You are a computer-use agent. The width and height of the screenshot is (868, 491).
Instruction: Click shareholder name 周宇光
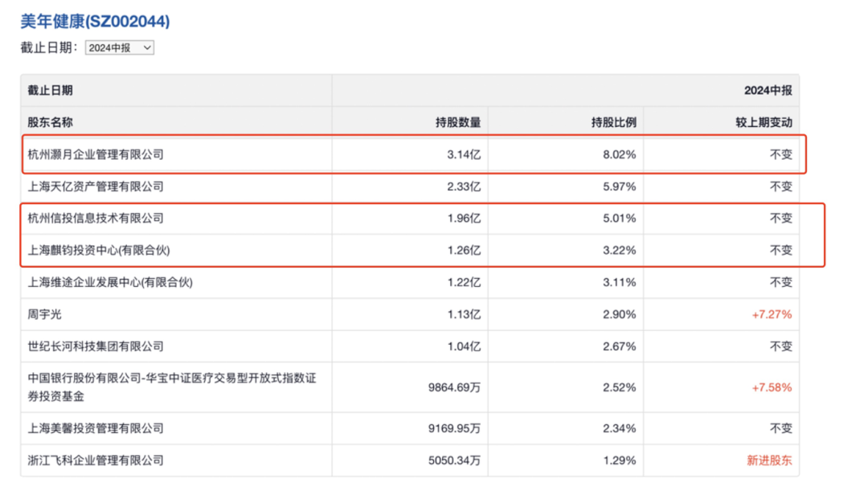click(x=44, y=315)
